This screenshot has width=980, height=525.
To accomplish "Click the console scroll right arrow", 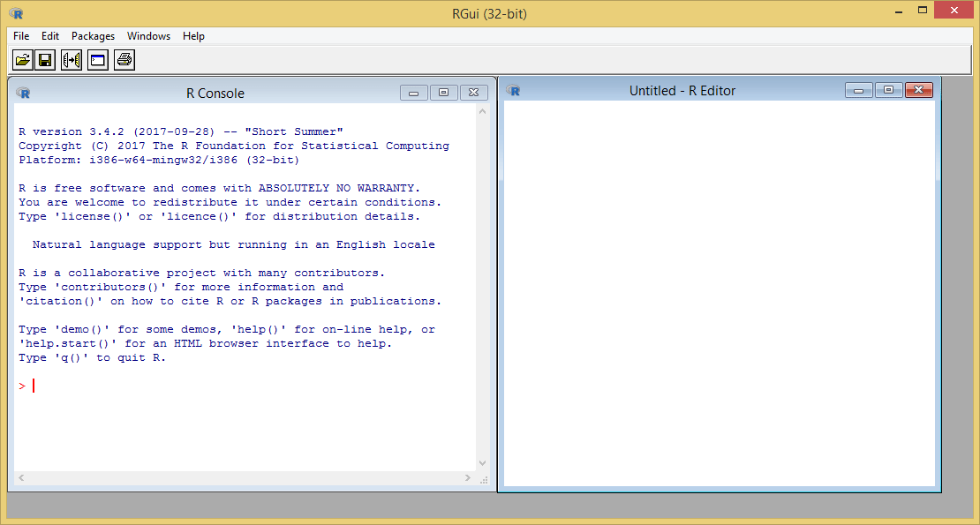I will [x=468, y=477].
